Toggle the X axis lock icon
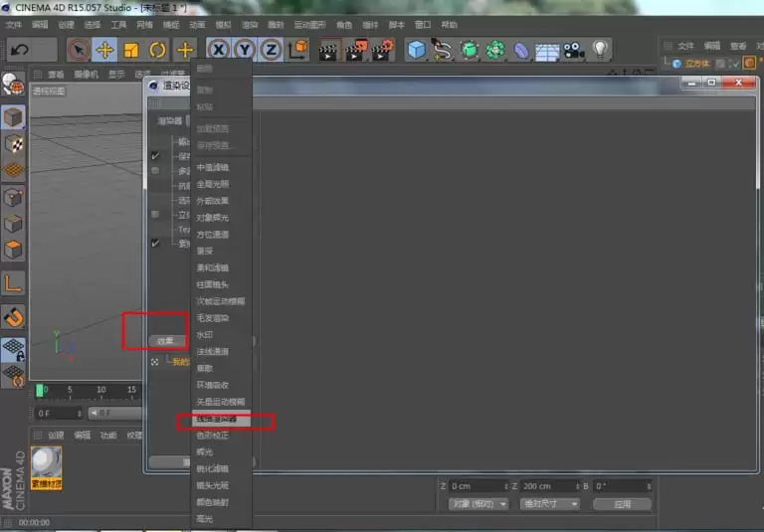 (218, 50)
